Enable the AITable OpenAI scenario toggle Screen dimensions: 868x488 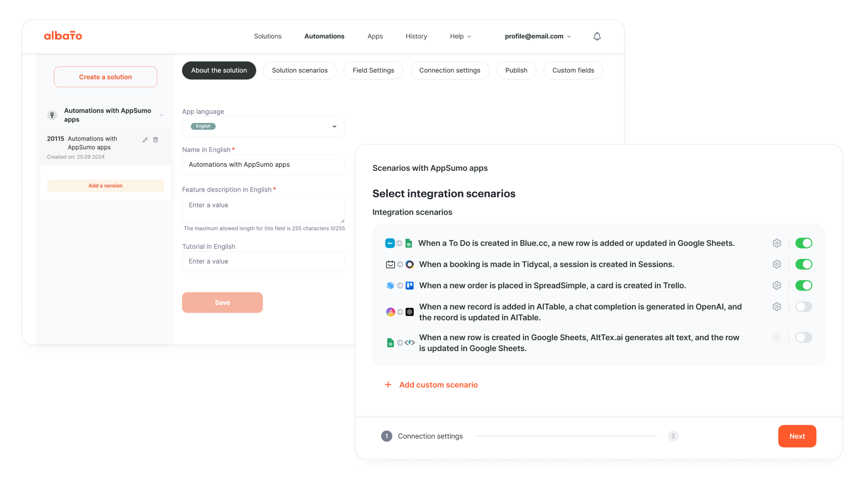point(803,307)
